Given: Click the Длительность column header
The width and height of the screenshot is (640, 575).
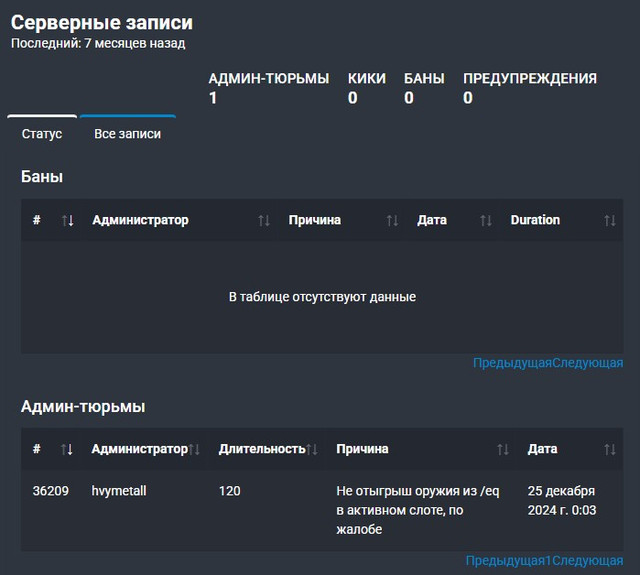Looking at the screenshot, I should point(262,449).
